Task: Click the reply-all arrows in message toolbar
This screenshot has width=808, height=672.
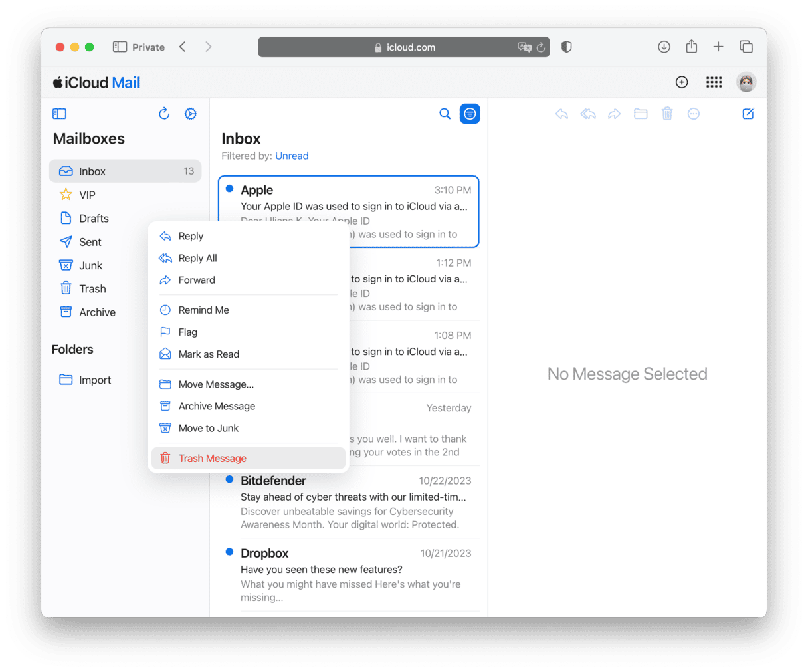Action: (588, 114)
